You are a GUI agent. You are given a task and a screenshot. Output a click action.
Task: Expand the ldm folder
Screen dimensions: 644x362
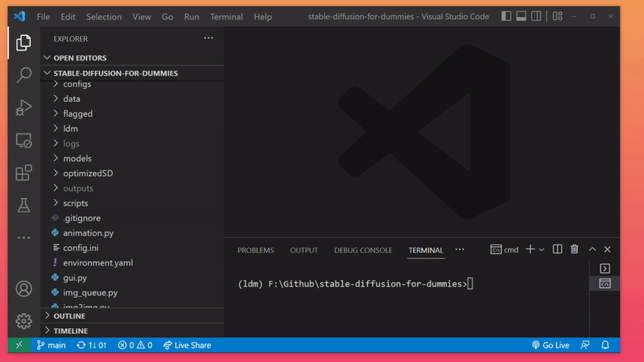pos(132,129)
